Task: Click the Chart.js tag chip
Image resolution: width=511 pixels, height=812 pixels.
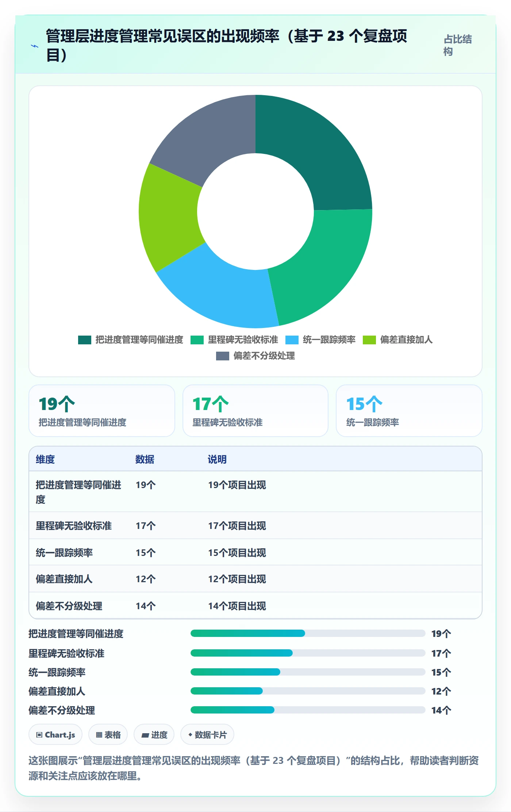Action: click(55, 735)
